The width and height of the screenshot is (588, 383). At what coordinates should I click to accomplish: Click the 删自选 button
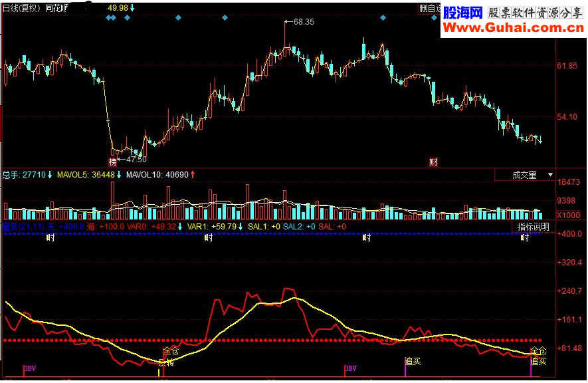430,8
